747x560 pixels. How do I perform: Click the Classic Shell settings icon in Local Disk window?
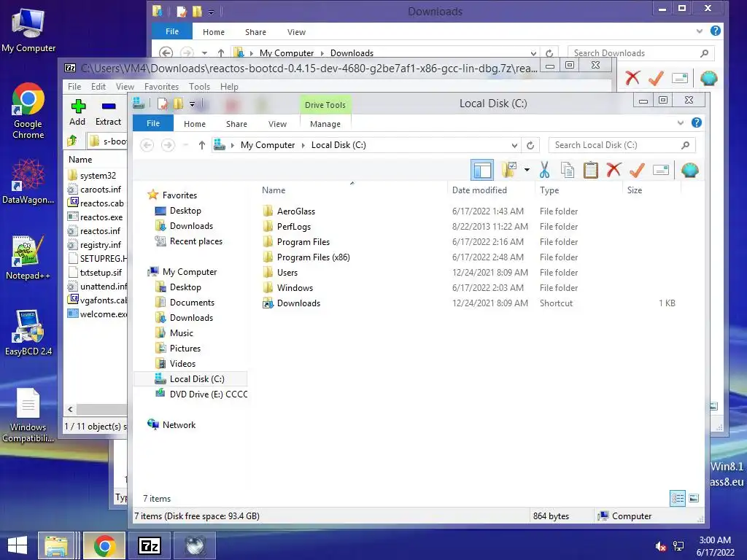coord(689,170)
